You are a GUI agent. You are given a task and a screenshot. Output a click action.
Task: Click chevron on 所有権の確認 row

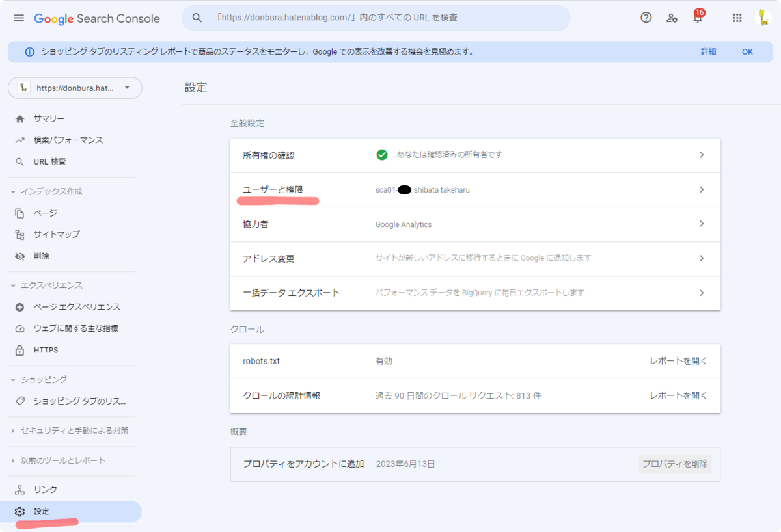pyautogui.click(x=702, y=155)
